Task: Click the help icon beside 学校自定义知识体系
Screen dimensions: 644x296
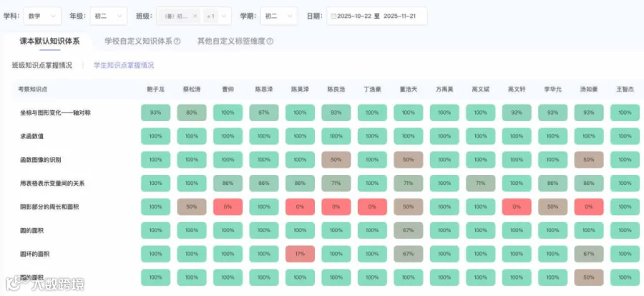Action: pos(177,41)
